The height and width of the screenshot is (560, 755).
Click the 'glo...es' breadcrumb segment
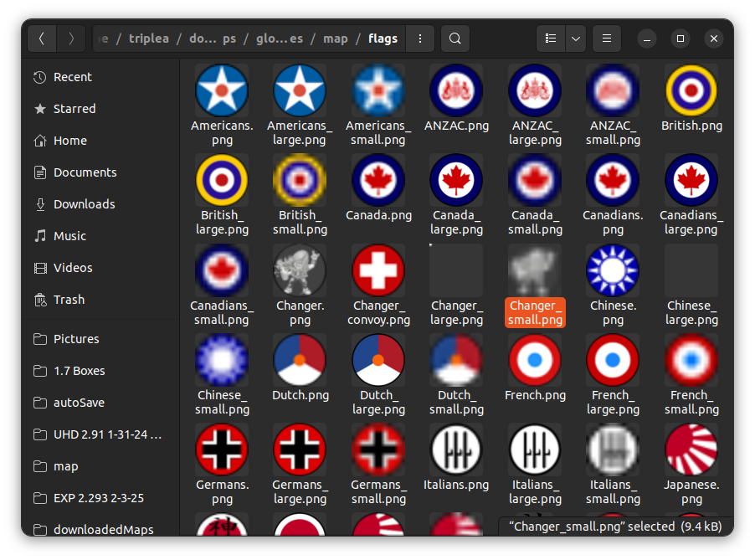(280, 39)
